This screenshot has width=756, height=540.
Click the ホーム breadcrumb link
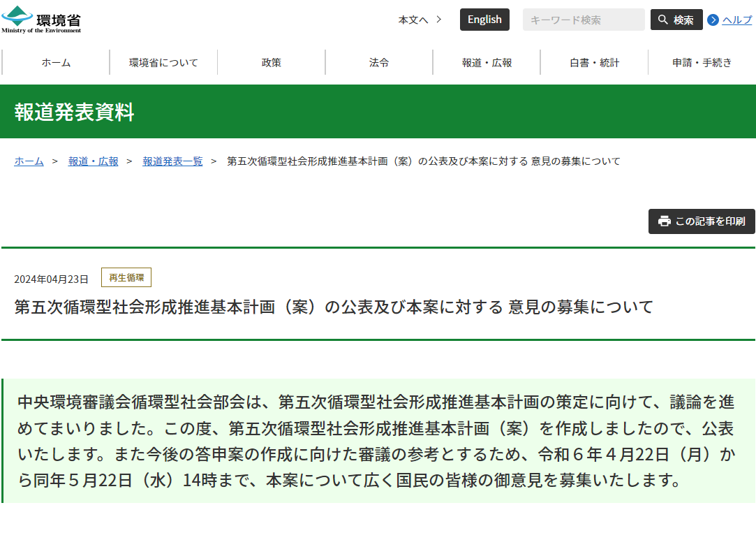pos(29,161)
